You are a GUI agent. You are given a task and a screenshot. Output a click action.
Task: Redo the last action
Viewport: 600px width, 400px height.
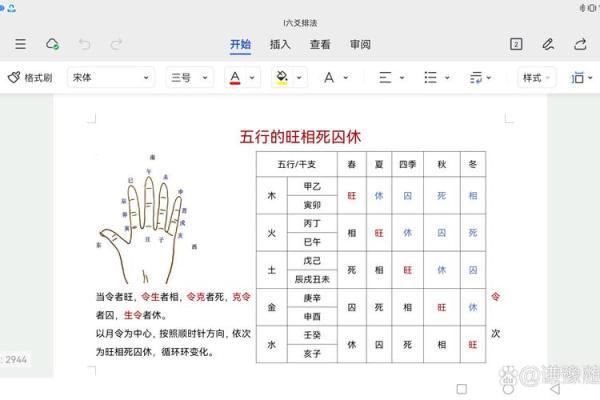point(116,44)
